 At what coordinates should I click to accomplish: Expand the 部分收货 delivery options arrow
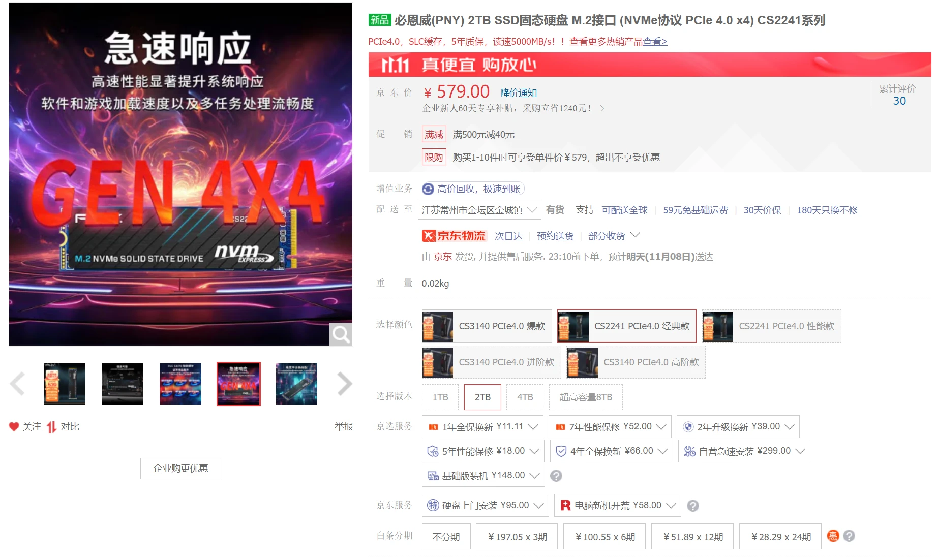635,235
